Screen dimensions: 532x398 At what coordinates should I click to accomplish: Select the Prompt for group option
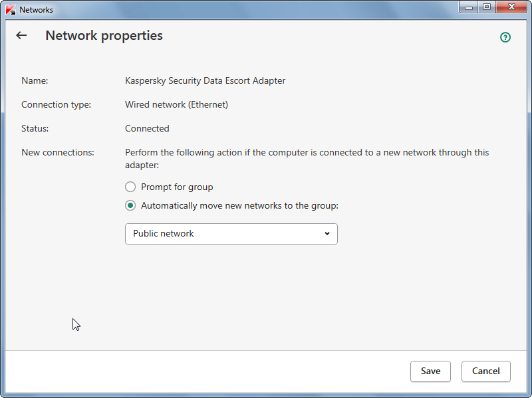(x=131, y=187)
